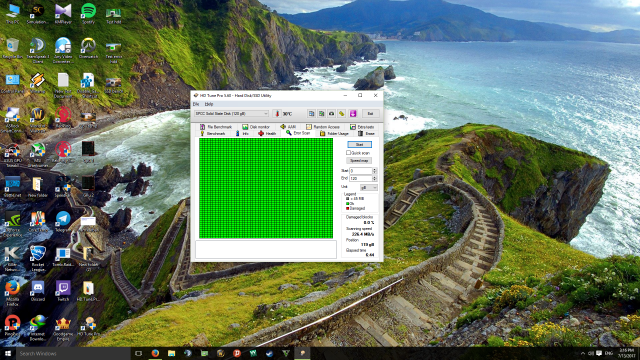Image resolution: width=640 pixels, height=360 pixels.
Task: Click the camera save screenshot toolbar icon
Action: pyautogui.click(x=331, y=113)
